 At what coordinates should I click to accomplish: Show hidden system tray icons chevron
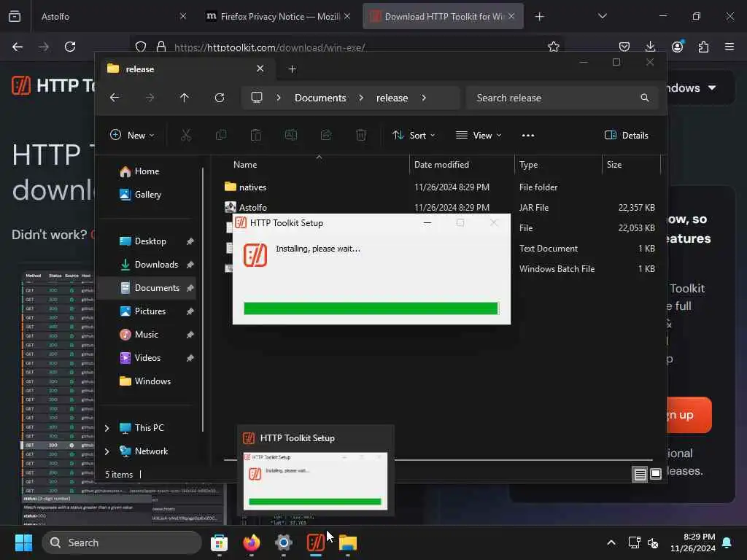611,542
